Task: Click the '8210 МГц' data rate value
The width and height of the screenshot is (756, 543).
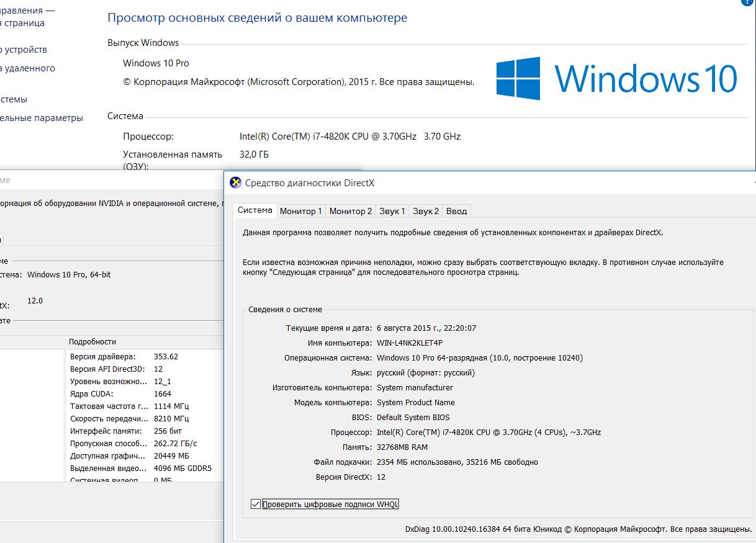Action: pos(171,418)
